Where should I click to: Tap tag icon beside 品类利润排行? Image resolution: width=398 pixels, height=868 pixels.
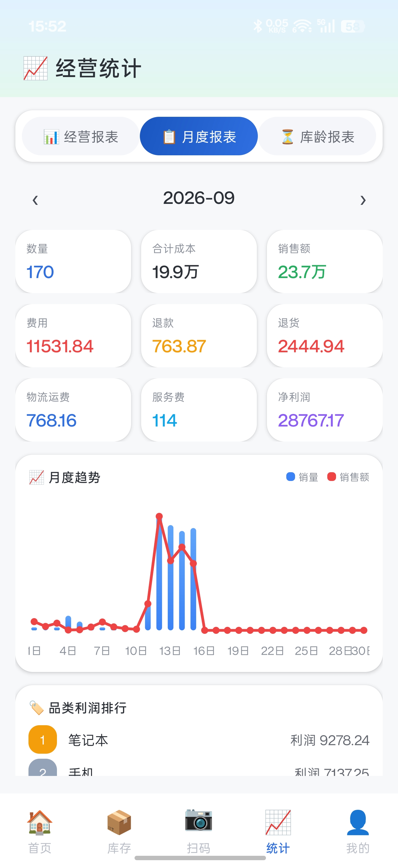pyautogui.click(x=36, y=708)
